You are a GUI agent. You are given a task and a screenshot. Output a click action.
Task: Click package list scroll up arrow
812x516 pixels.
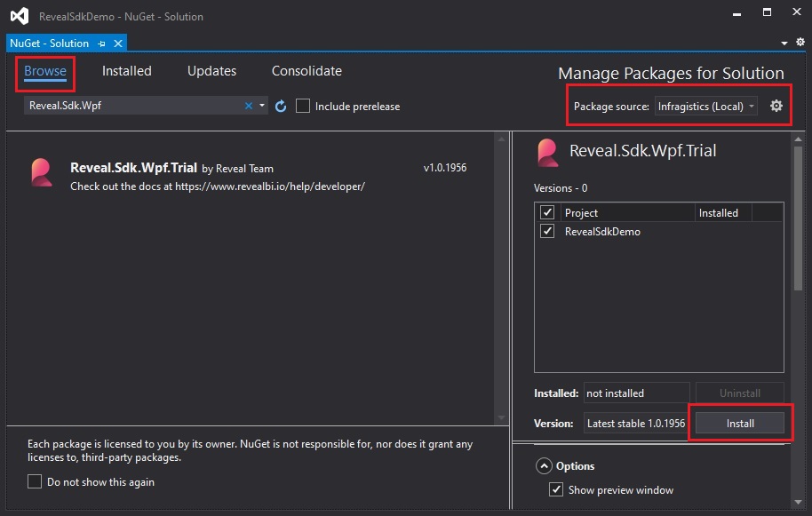pyautogui.click(x=501, y=139)
